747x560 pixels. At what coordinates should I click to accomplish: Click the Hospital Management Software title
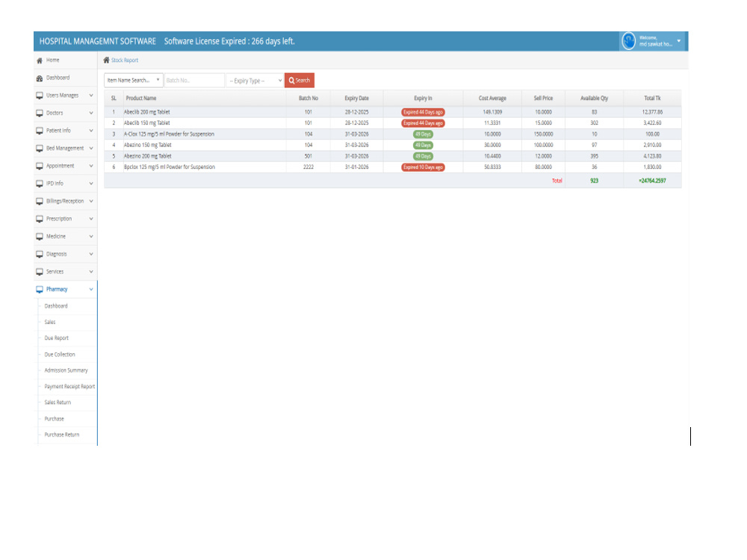[98, 41]
